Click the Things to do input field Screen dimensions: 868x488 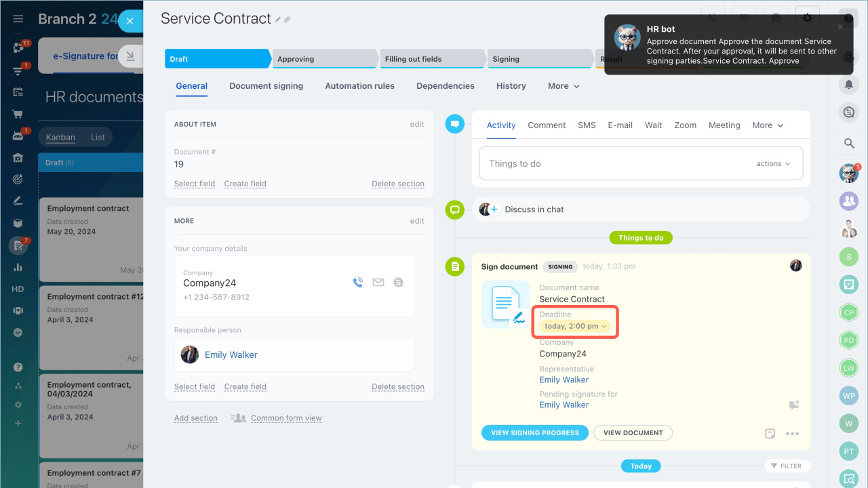point(610,163)
